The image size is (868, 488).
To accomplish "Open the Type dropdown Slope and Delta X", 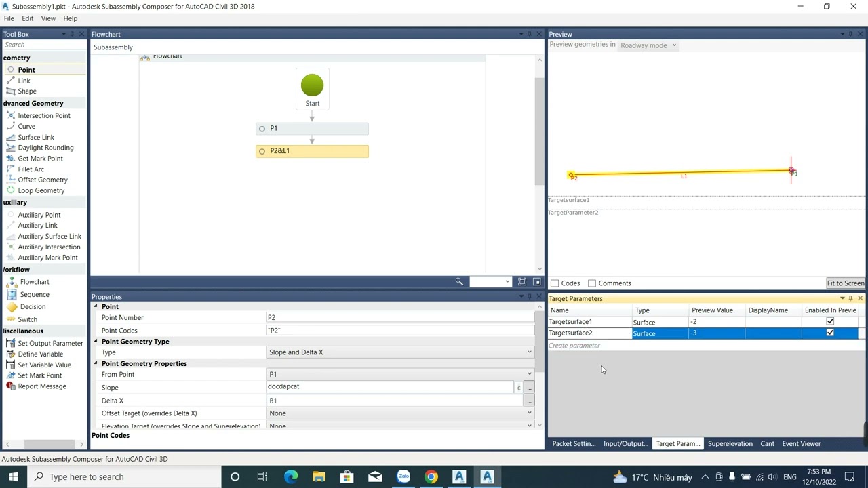I will tap(401, 352).
